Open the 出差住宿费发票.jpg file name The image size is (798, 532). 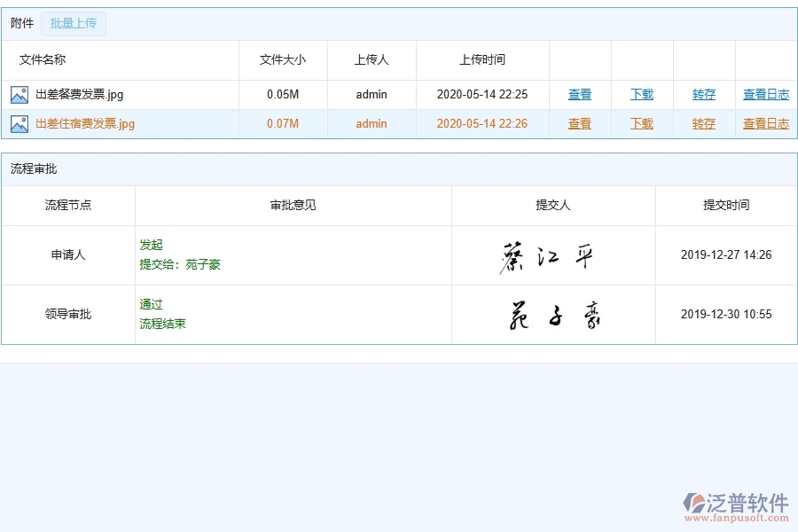click(84, 123)
